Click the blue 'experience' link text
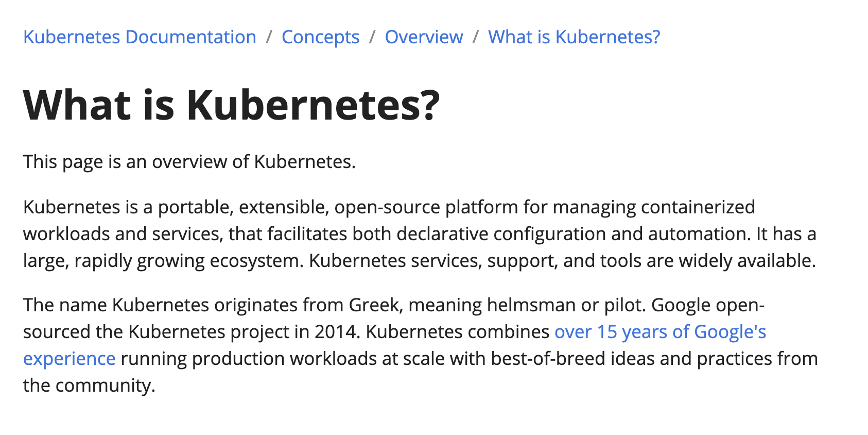 coord(70,359)
